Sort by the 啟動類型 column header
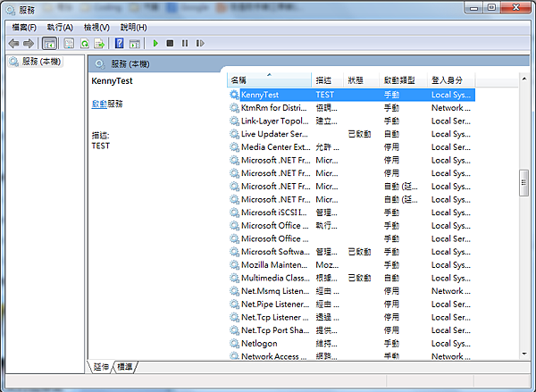 point(404,80)
